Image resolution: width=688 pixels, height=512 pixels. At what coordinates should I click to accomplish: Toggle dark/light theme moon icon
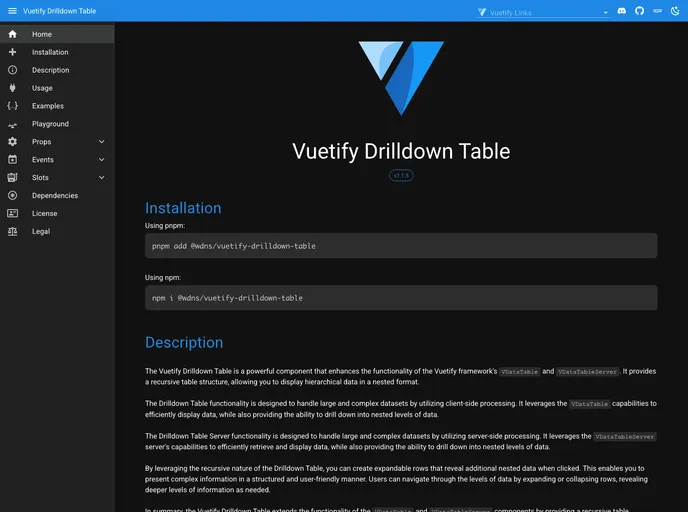pos(675,11)
